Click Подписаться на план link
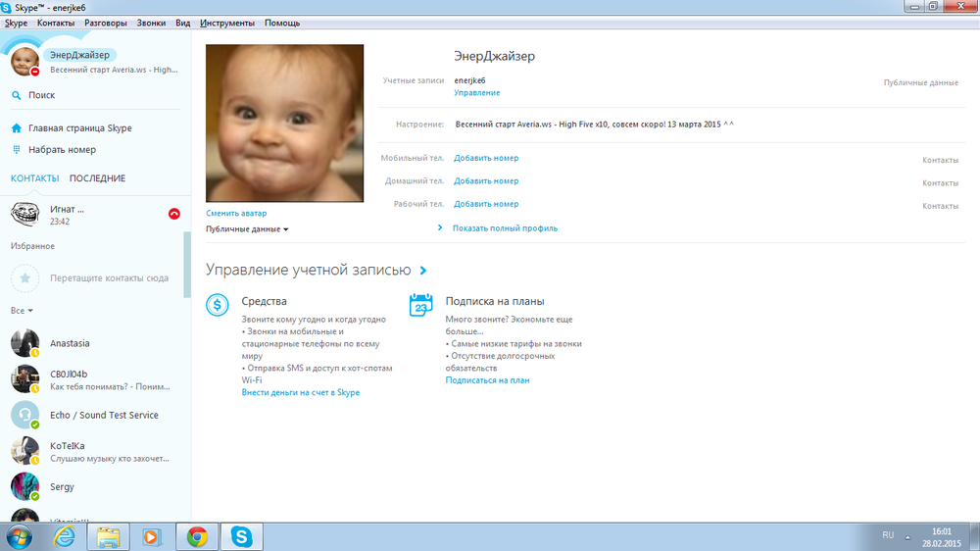Screen dimensions: 980x551 [x=487, y=380]
